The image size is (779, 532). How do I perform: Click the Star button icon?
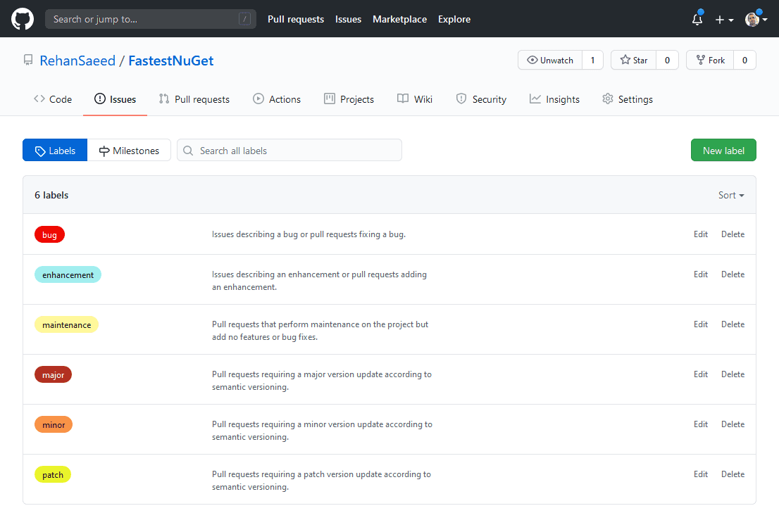click(625, 61)
